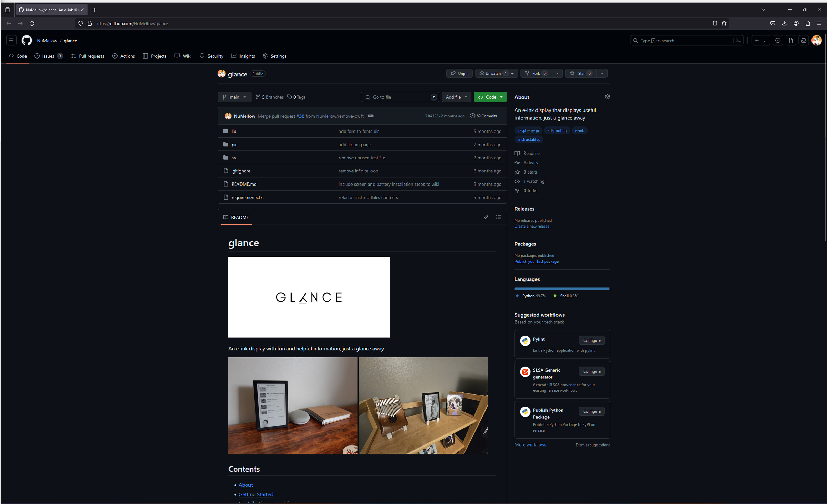
Task: Open the notifications inbox icon
Action: 804,41
